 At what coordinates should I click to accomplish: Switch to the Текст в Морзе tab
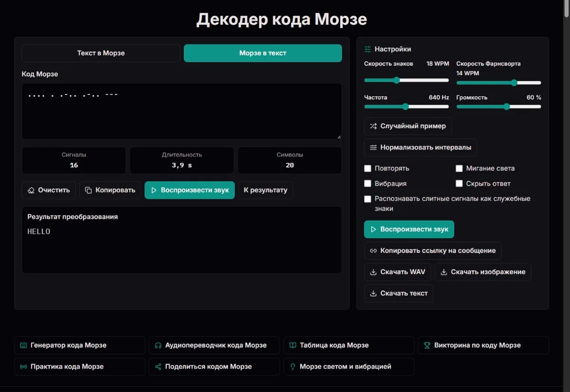click(x=101, y=53)
